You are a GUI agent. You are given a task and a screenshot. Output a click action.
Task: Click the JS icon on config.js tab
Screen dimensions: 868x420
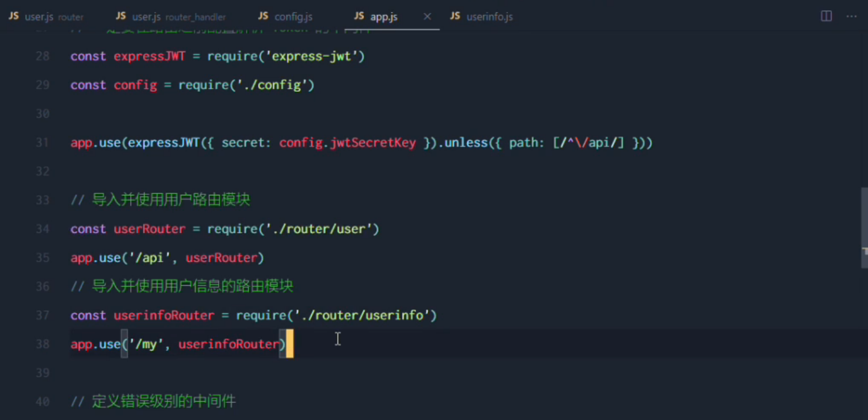(263, 16)
